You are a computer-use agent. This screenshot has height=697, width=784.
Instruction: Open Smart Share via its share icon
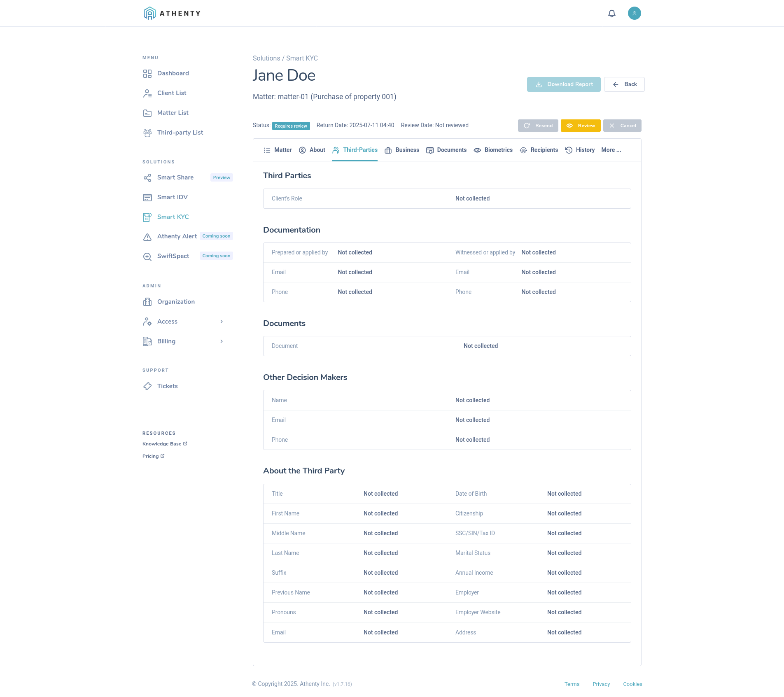pyautogui.click(x=147, y=178)
